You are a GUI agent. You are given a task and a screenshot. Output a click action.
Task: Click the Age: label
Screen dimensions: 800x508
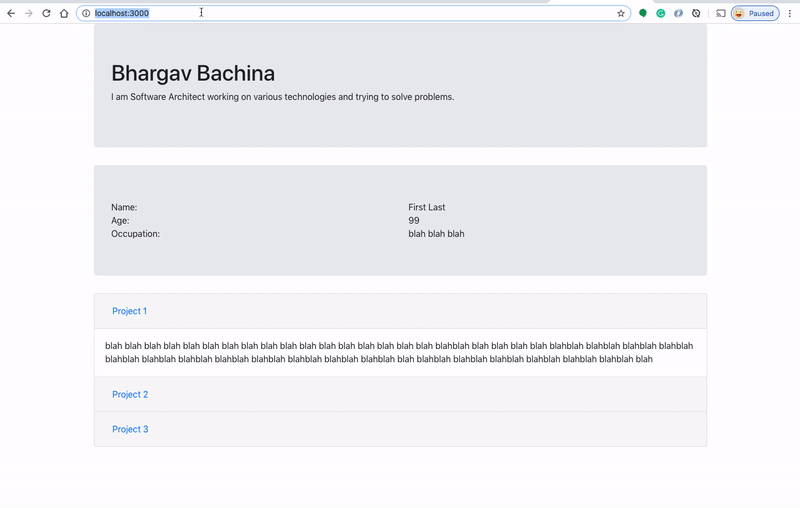[120, 221]
